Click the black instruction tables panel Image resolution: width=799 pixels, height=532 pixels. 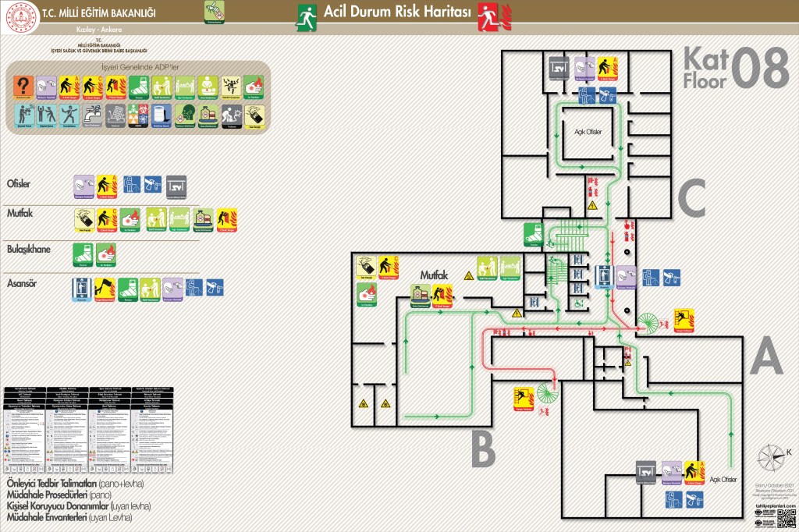pyautogui.click(x=88, y=430)
